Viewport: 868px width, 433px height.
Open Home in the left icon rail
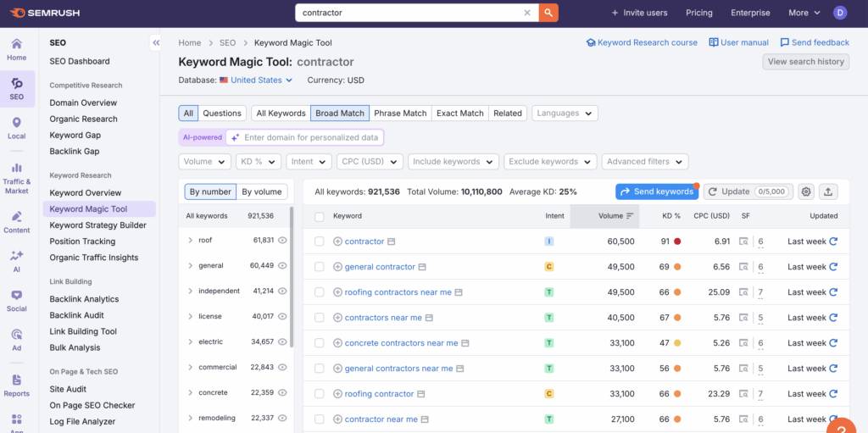[17, 49]
